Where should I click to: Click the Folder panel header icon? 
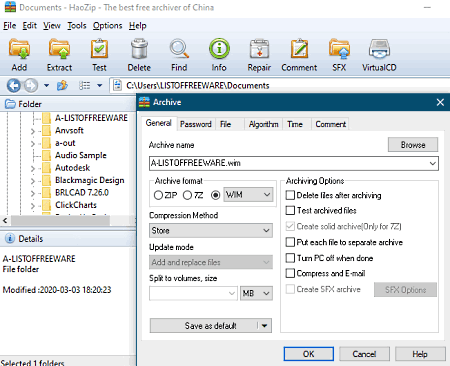(x=10, y=104)
